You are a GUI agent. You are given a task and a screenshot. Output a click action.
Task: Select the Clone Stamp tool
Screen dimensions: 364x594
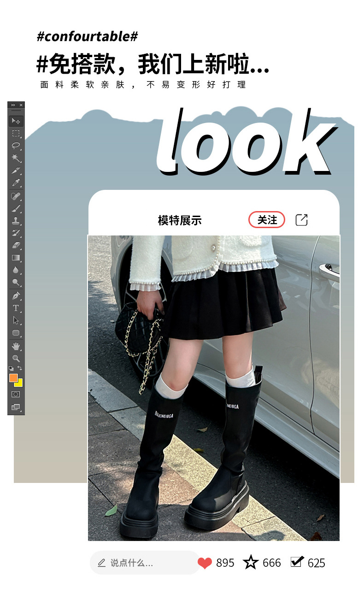16,221
